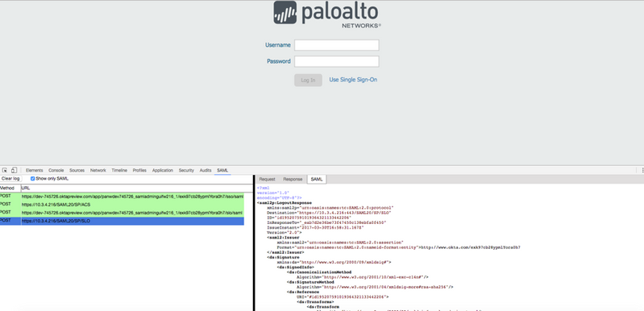Viewport: 644px width, 311px height.
Task: Click the Use Single Sign-On link
Action: click(353, 80)
